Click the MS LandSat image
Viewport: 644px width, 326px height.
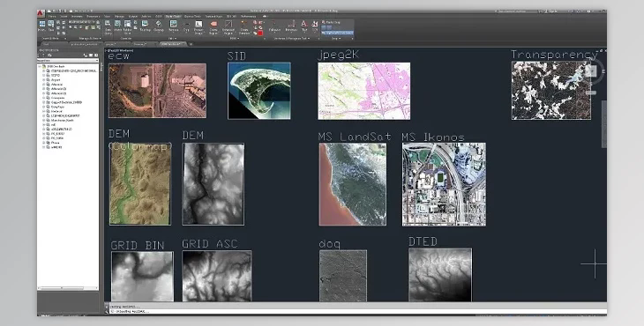click(353, 184)
